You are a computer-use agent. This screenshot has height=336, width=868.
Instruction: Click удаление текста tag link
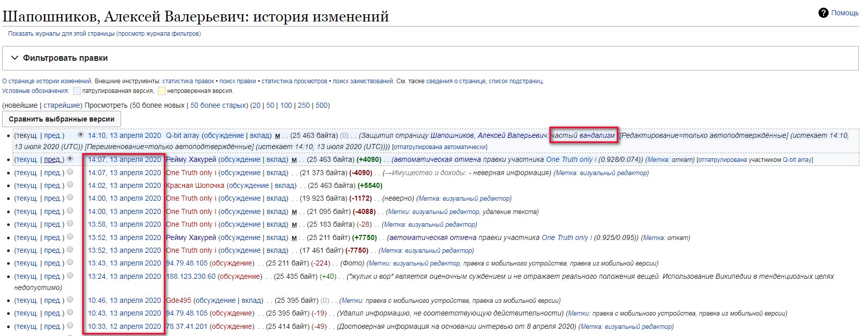point(510,211)
